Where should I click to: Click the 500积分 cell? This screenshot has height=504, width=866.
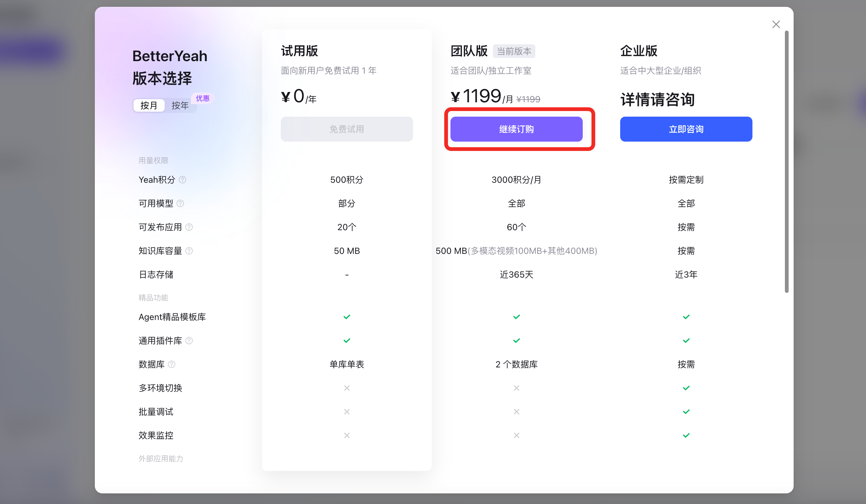tap(346, 180)
